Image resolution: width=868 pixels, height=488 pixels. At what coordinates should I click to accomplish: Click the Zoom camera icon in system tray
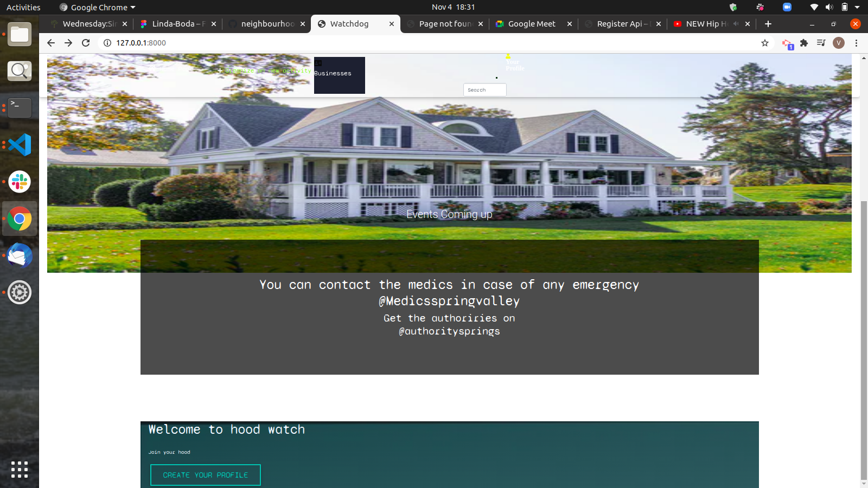pyautogui.click(x=787, y=7)
